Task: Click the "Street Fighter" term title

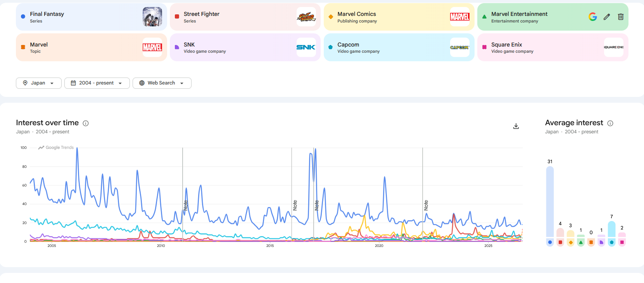Action: tap(202, 14)
